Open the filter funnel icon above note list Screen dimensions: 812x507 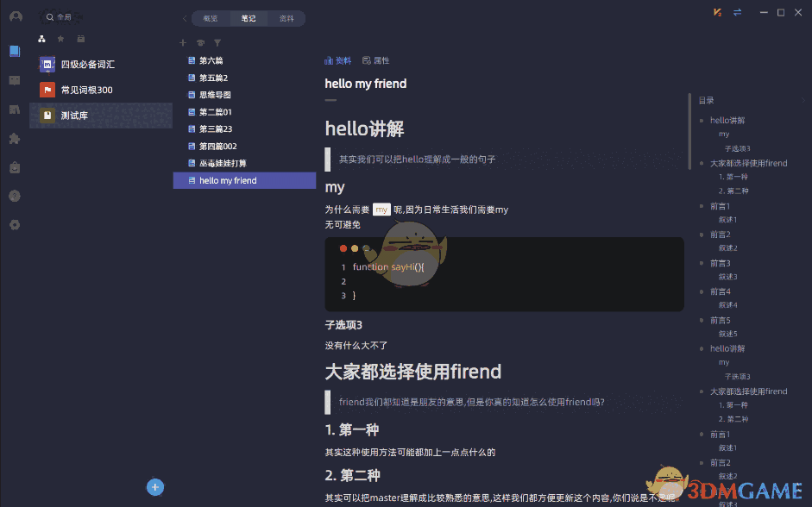217,42
